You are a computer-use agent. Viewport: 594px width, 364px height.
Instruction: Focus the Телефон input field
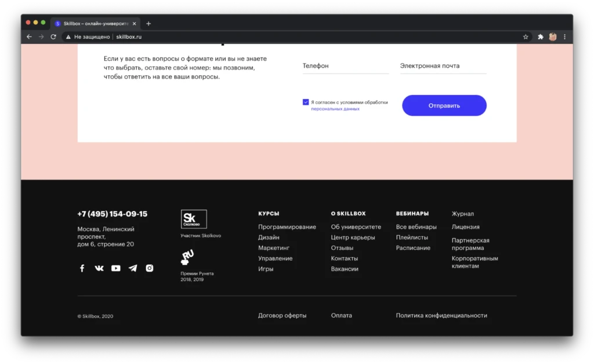click(346, 66)
